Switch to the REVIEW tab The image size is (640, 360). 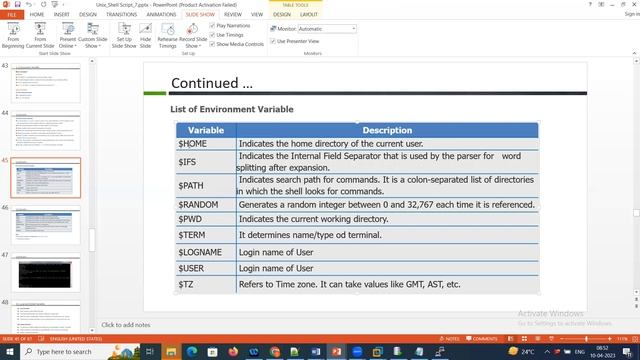[233, 14]
